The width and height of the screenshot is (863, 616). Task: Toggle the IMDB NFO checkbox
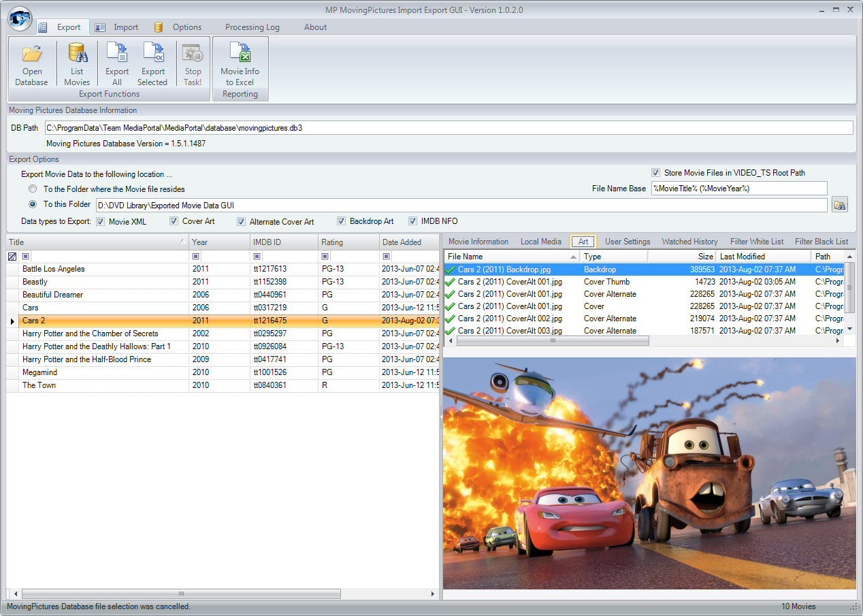[x=412, y=221]
